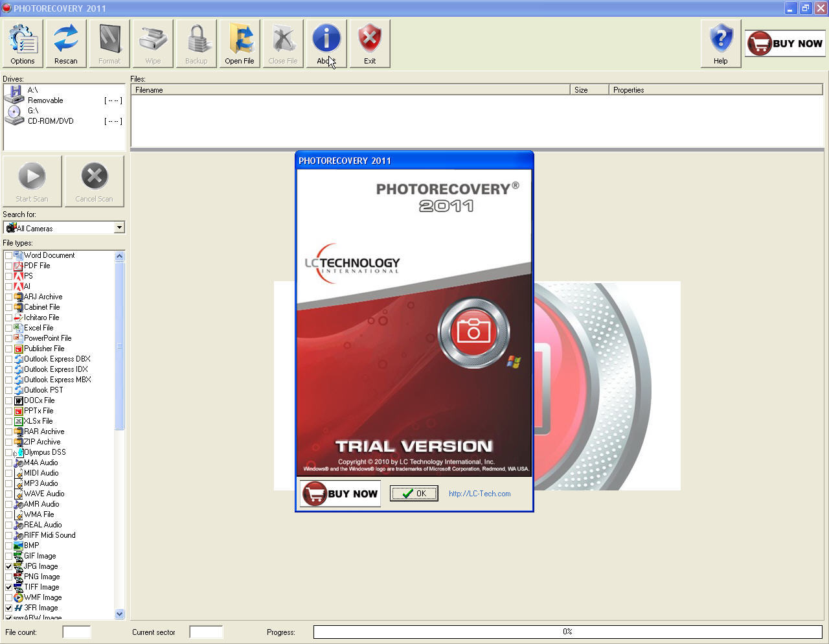Uncheck the TIFF Image file type

point(8,587)
